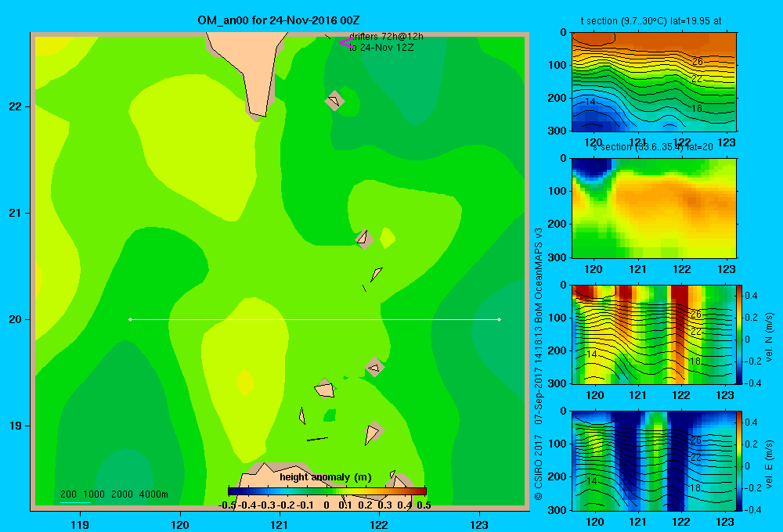The width and height of the screenshot is (783, 532).
Task: Click '-0.5' on the height anomaly scale
Action: click(227, 505)
